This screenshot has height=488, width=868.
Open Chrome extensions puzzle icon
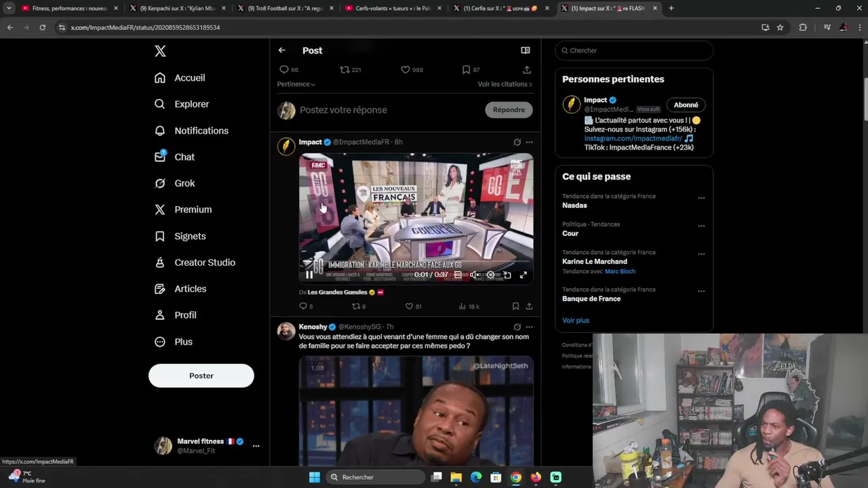click(803, 27)
